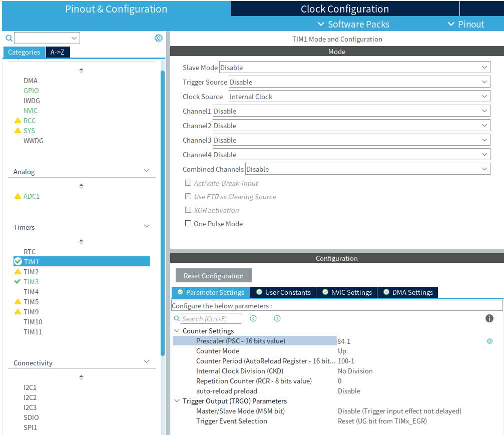The height and width of the screenshot is (435, 504).
Task: Collapse the Counter Settings group
Action: (177, 330)
